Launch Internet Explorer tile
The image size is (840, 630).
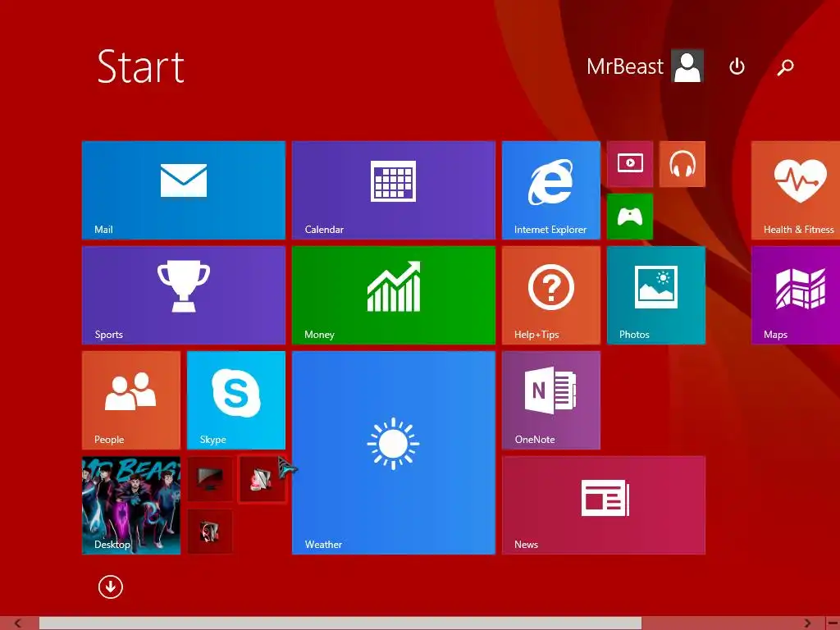click(x=551, y=190)
